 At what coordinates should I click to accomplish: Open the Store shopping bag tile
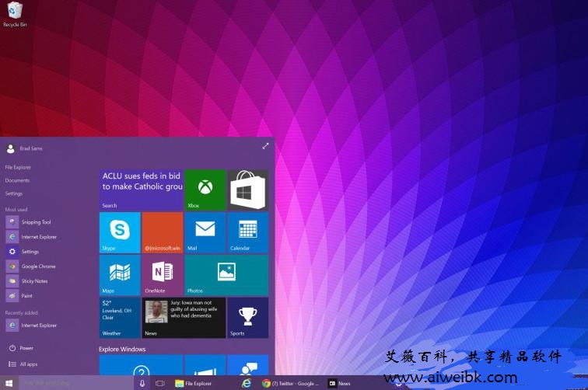[x=248, y=190]
